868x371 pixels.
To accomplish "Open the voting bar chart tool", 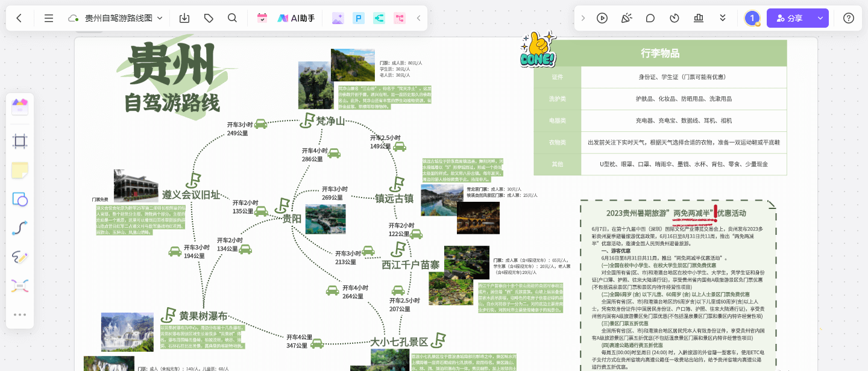I will (698, 18).
